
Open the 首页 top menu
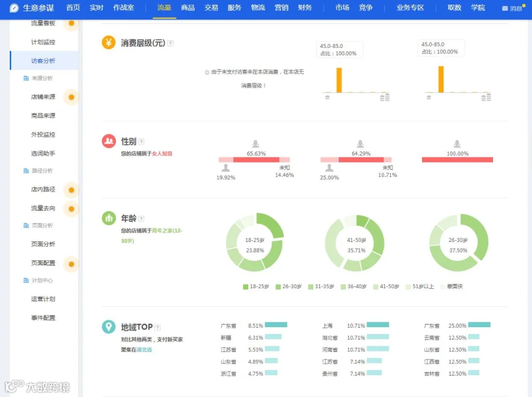click(73, 8)
